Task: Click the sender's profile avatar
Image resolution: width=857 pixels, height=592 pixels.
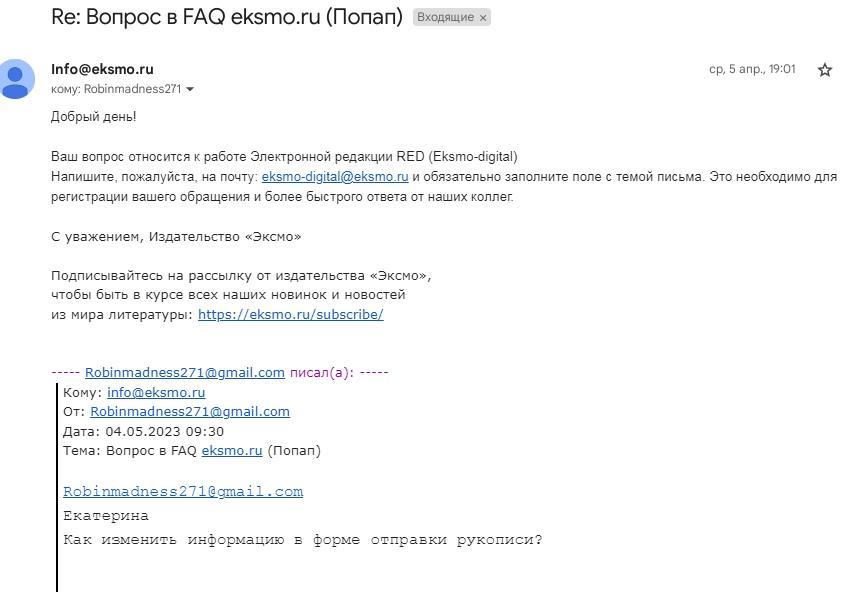Action: tap(16, 78)
